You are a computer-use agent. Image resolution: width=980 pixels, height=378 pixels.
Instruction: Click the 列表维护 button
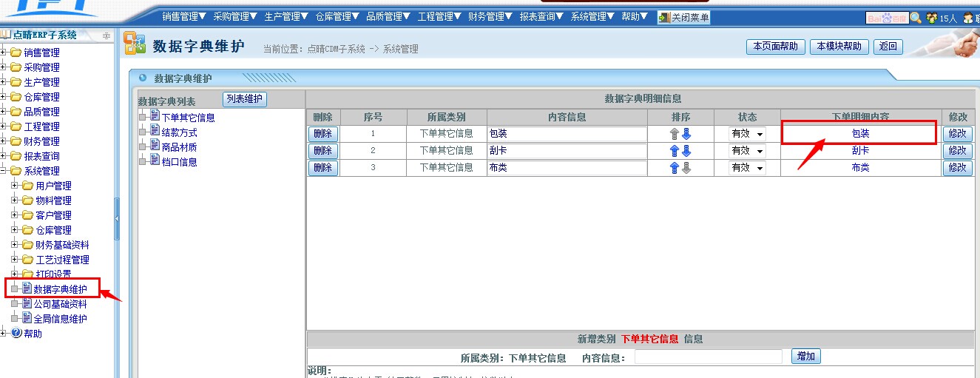(244, 99)
